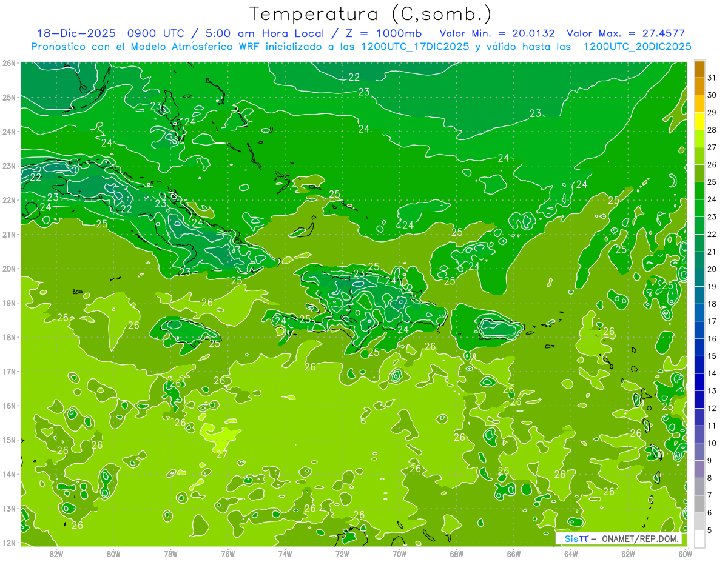The width and height of the screenshot is (728, 562).
Task: Click the colorbar label 15
Action: (x=712, y=356)
